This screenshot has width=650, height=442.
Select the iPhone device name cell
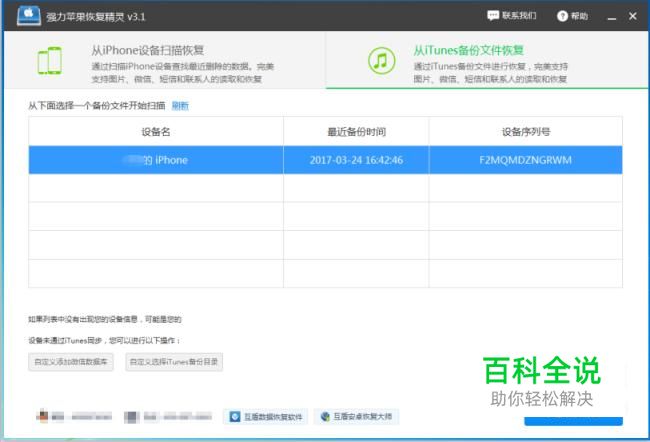[156, 160]
